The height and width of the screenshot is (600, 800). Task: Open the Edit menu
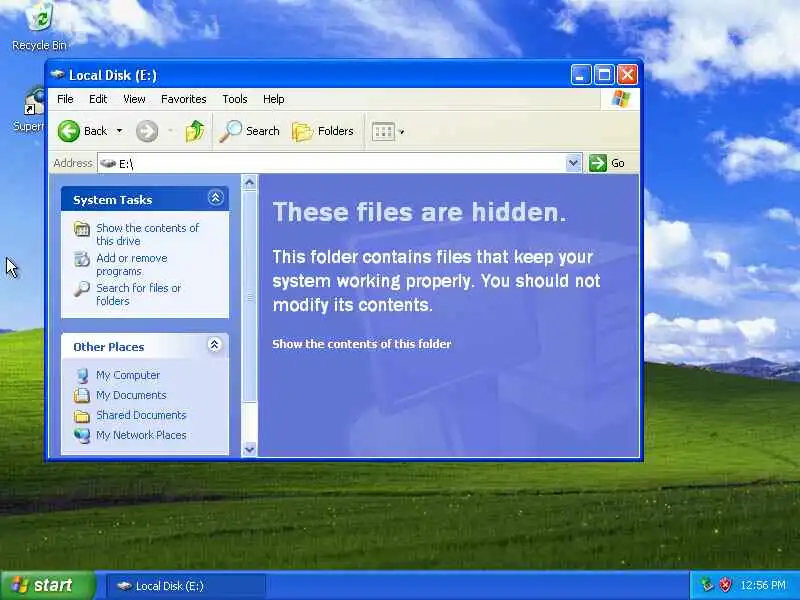[x=98, y=99]
